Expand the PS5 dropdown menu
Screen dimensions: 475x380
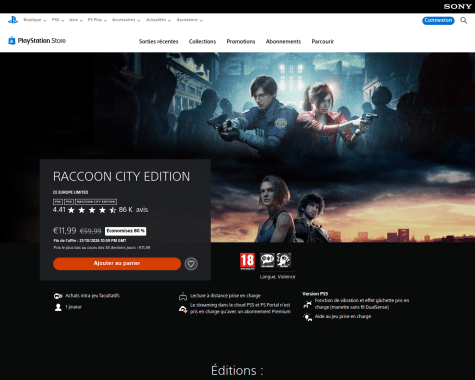click(58, 20)
